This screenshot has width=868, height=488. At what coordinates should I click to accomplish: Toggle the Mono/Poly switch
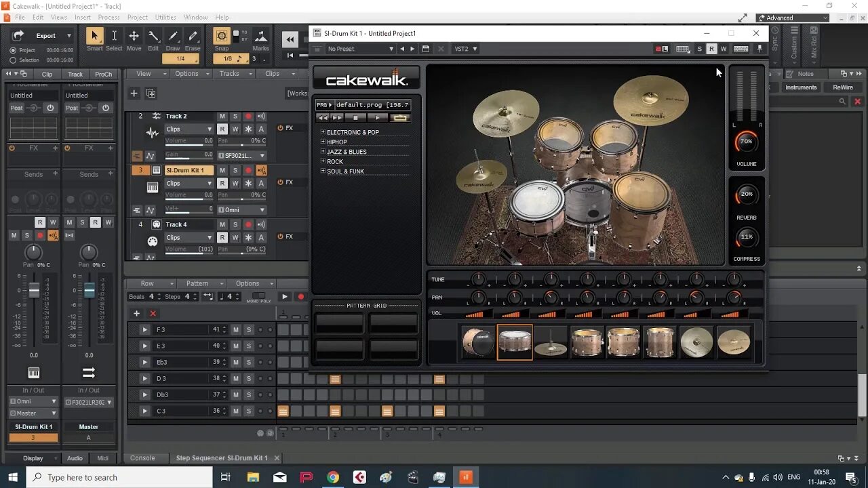258,296
